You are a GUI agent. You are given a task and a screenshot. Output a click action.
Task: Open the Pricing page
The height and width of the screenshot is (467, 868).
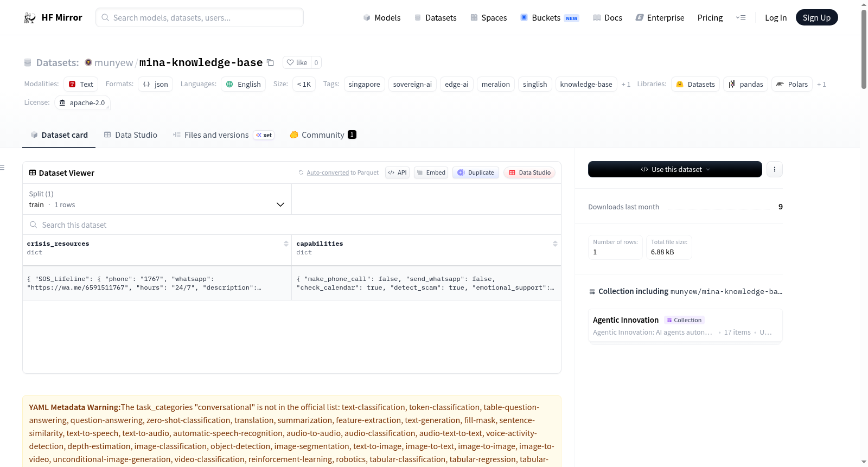coord(710,18)
